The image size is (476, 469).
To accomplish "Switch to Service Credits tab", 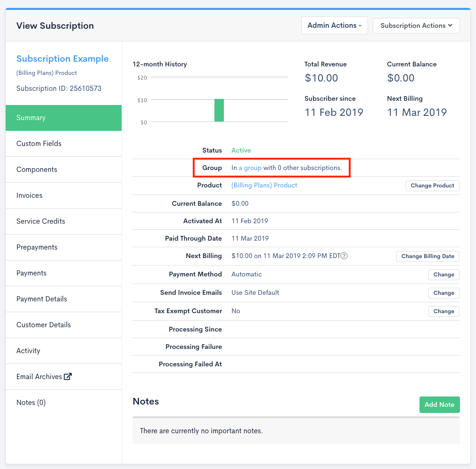I will pos(41,221).
